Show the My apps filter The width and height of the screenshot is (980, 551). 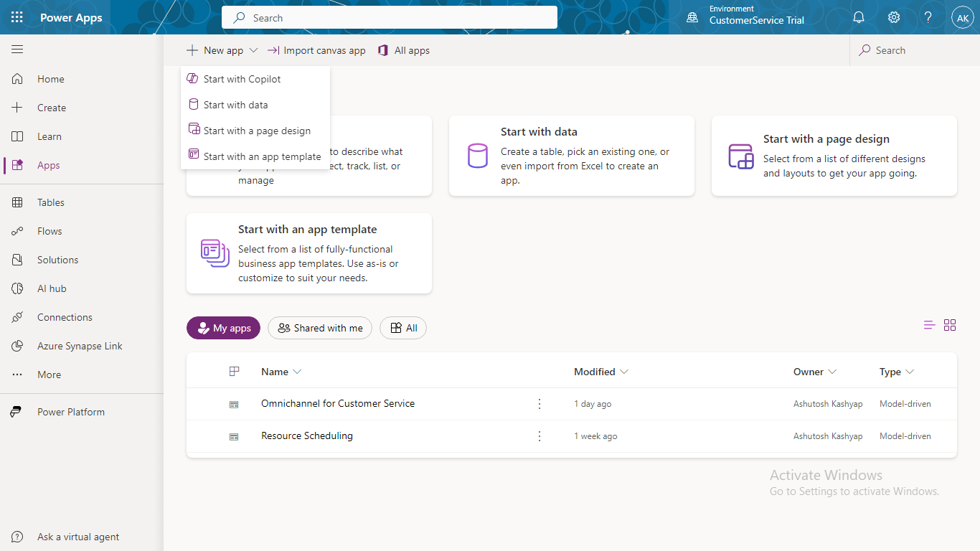[223, 328]
